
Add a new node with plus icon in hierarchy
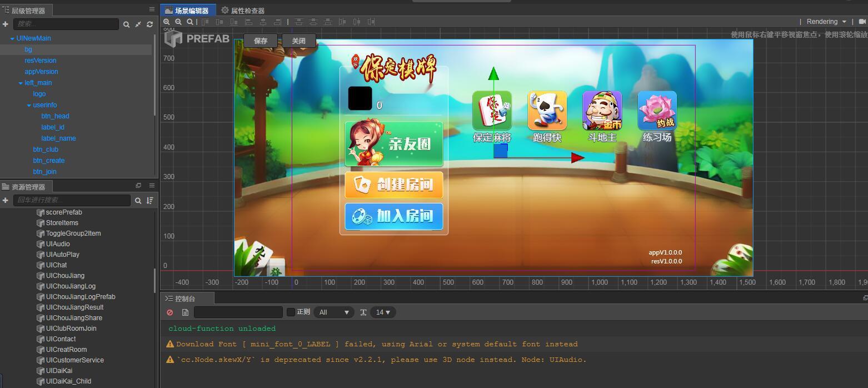point(5,24)
